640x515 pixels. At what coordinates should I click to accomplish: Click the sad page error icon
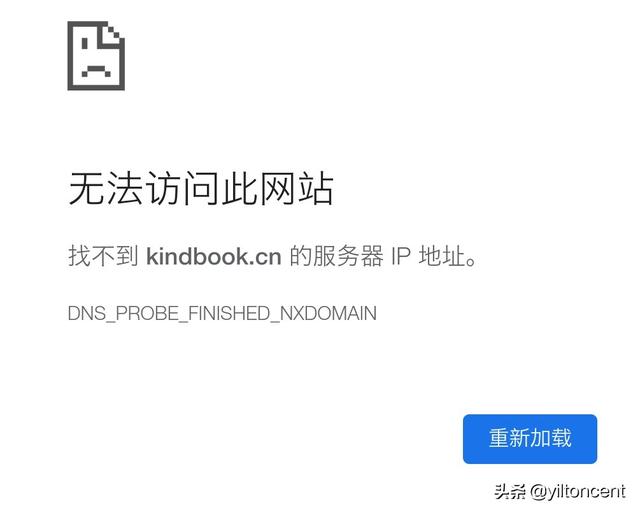pyautogui.click(x=96, y=55)
